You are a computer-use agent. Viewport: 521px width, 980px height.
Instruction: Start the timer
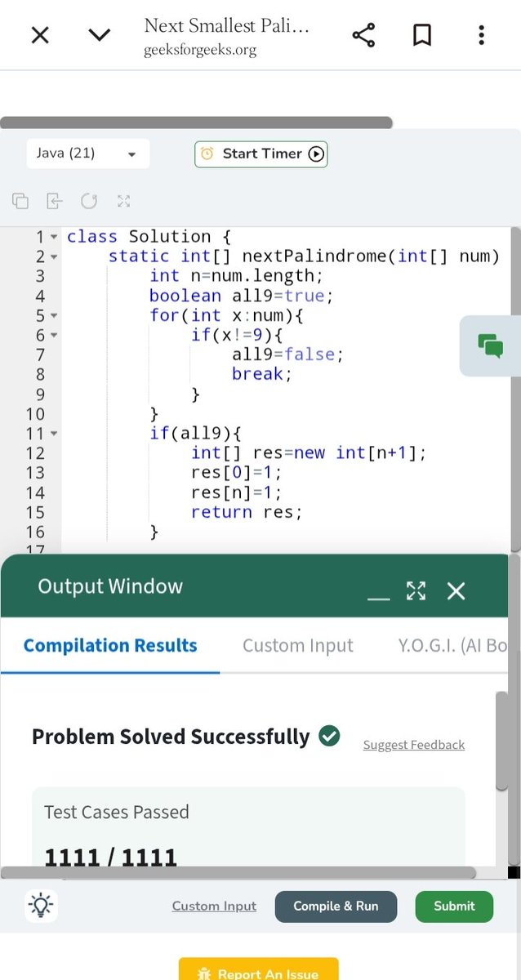tap(261, 154)
